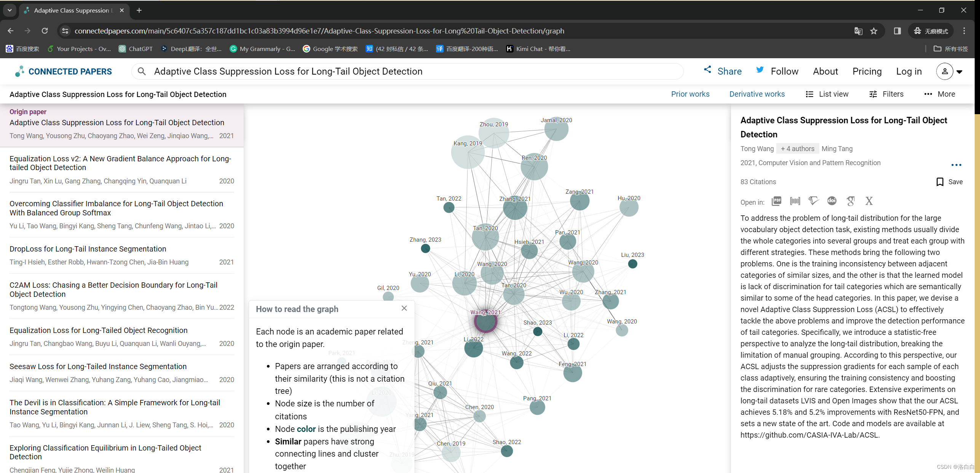The height and width of the screenshot is (473, 980).
Task: Open the DOI link icon
Action: tap(832, 201)
